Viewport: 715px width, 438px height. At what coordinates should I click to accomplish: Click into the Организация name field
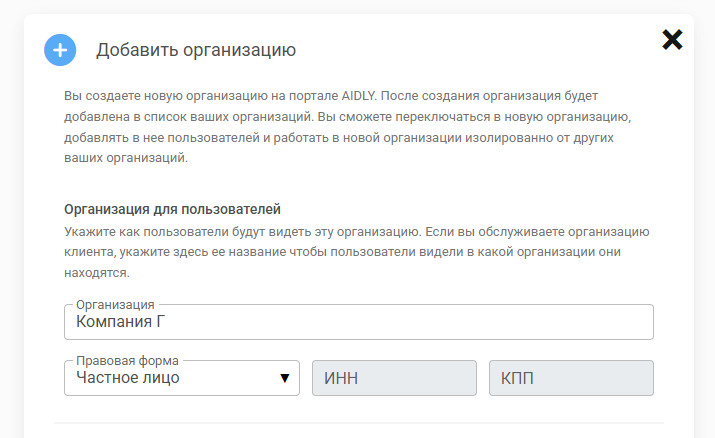(400, 323)
